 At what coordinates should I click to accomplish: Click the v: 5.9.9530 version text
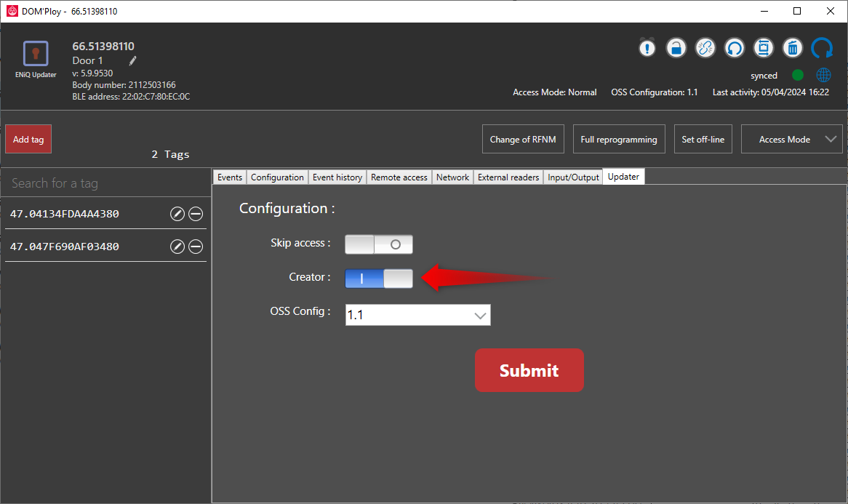click(92, 73)
